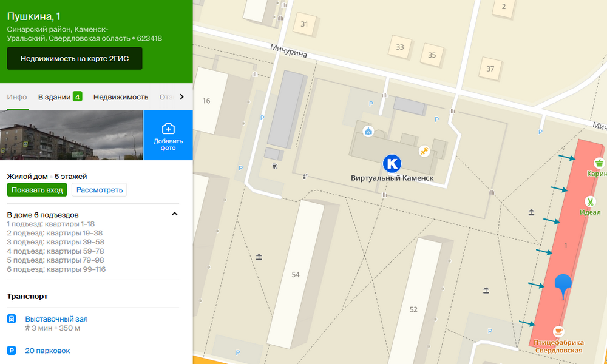Click the Птицефабрика Свердловская map label
This screenshot has width=607, height=364.
[x=558, y=346]
